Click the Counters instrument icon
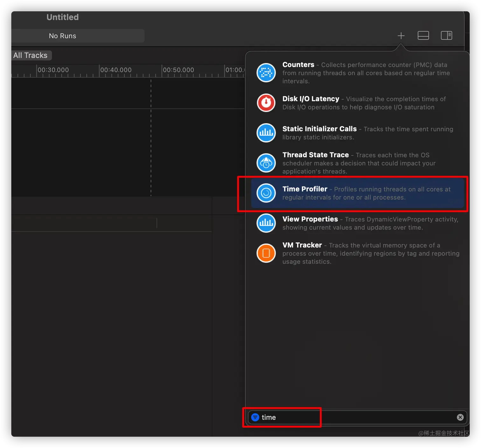This screenshot has width=481, height=448. 266,73
